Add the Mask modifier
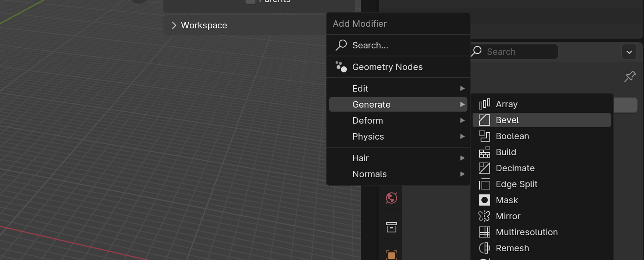The width and height of the screenshot is (644, 260). tap(542, 200)
